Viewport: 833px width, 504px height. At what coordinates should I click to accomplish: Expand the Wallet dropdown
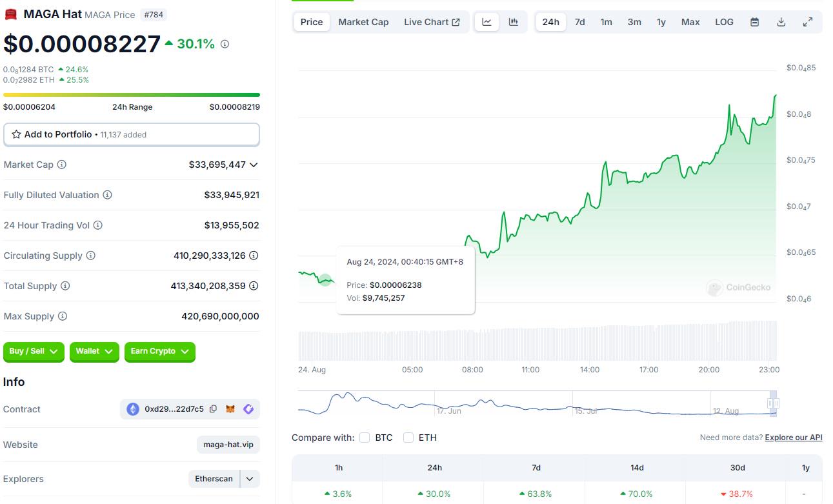[94, 352]
